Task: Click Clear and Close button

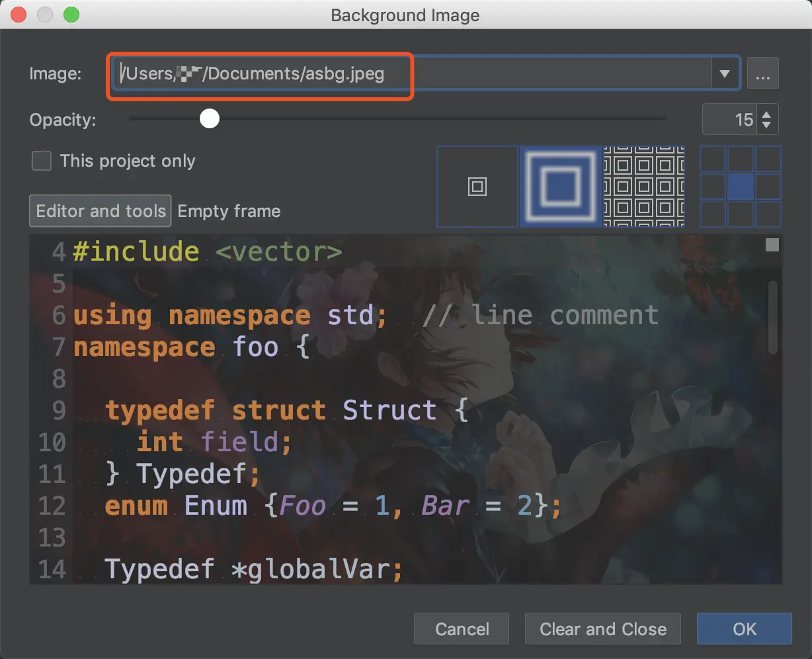Action: click(x=603, y=629)
